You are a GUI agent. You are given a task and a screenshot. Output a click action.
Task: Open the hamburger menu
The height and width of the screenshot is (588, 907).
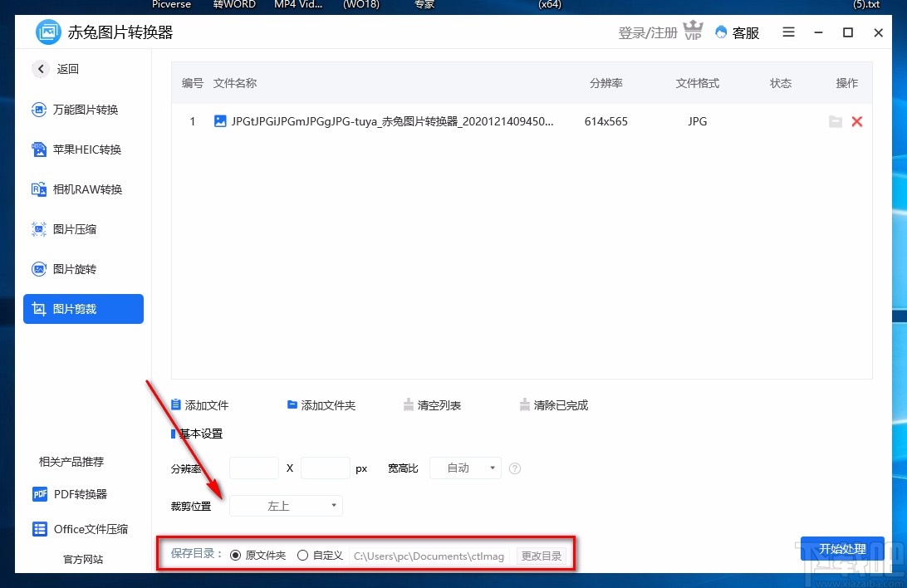[787, 32]
